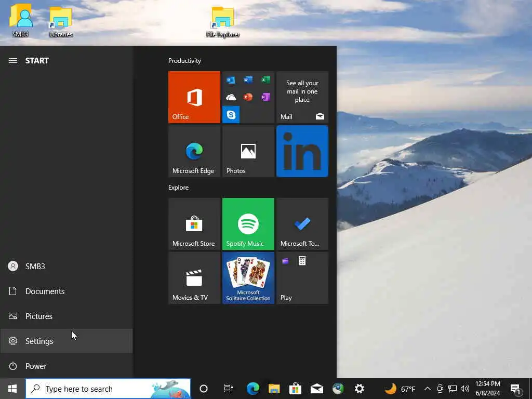Viewport: 532px width, 399px height.
Task: Select the Explore group header
Action: click(x=179, y=188)
